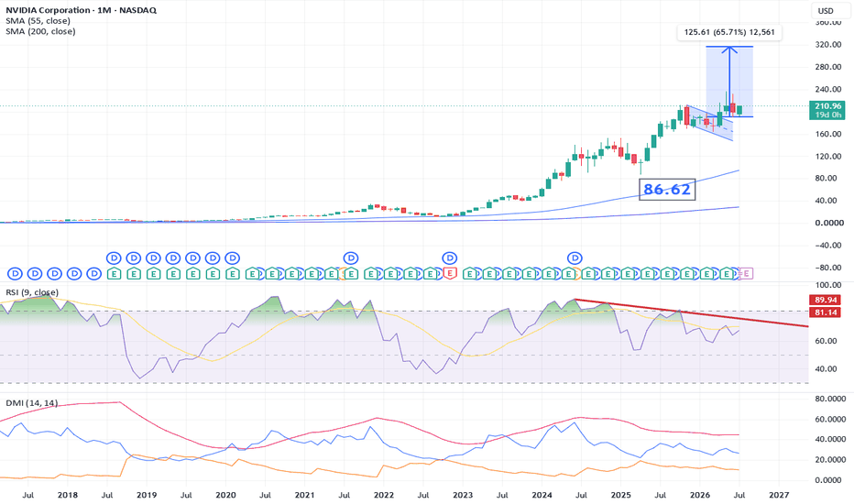Click the purple upcoming earnings E marker
The height and width of the screenshot is (504, 854).
coord(746,273)
